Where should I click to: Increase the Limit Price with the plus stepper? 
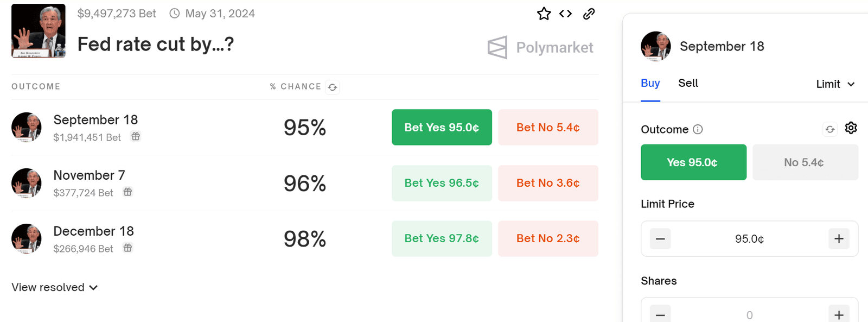coord(839,238)
